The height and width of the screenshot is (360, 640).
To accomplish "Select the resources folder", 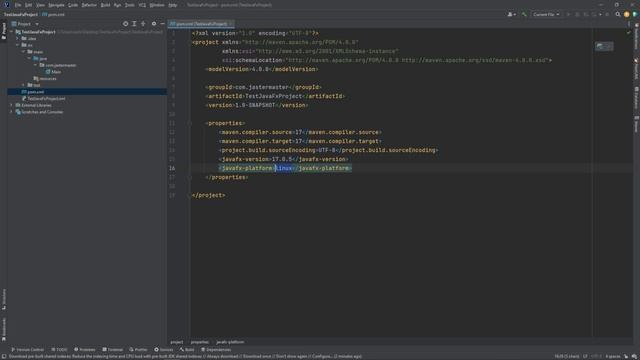I will (x=45, y=78).
